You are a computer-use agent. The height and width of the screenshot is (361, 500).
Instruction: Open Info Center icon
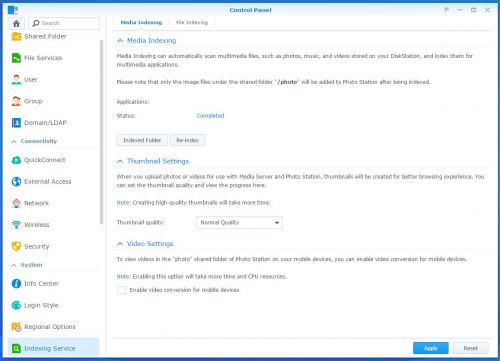16,284
